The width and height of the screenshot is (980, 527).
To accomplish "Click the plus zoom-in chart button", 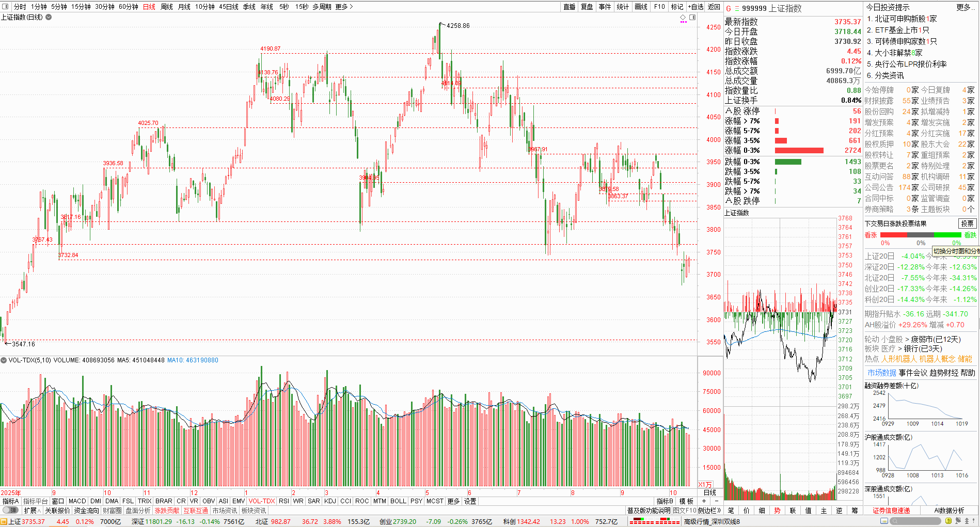I will point(704,501).
